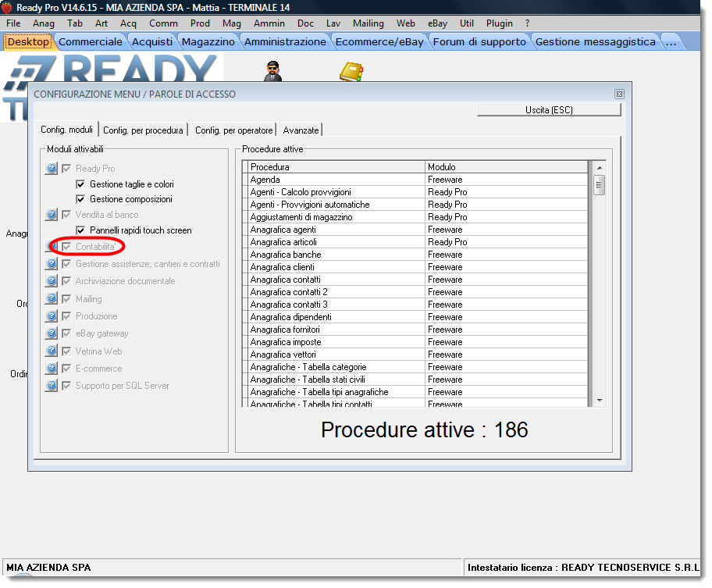Click the Procedura column header
712x588 pixels.
click(336, 167)
